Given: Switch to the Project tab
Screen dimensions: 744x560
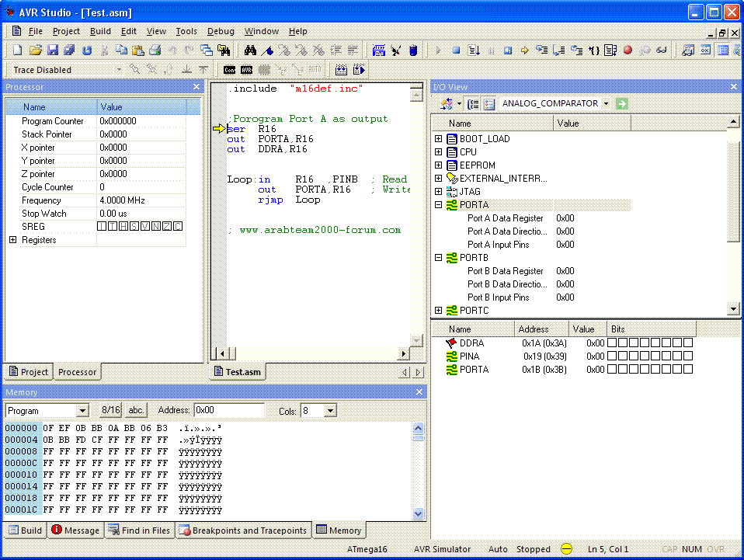Looking at the screenshot, I should click(x=30, y=371).
